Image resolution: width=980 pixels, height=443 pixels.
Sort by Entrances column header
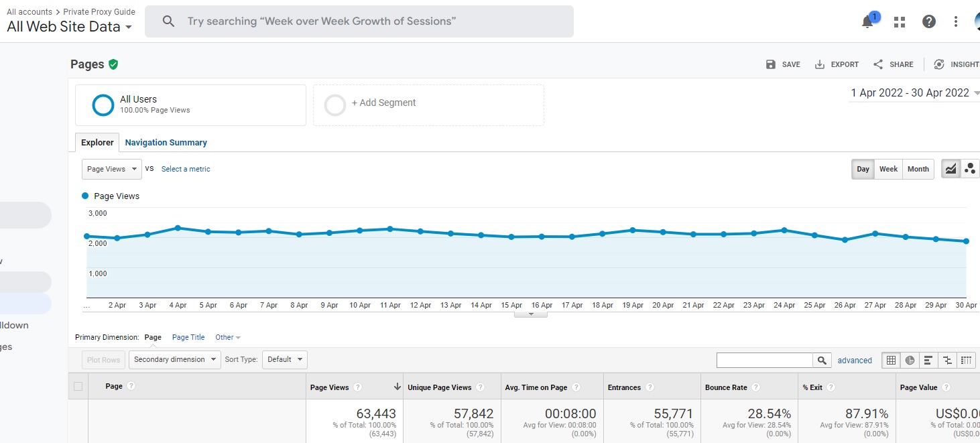tap(624, 387)
